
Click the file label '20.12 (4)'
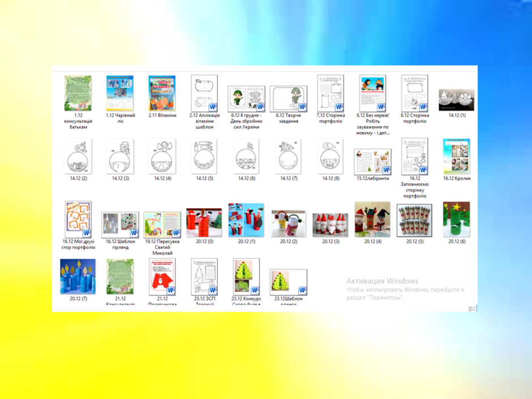(x=372, y=241)
